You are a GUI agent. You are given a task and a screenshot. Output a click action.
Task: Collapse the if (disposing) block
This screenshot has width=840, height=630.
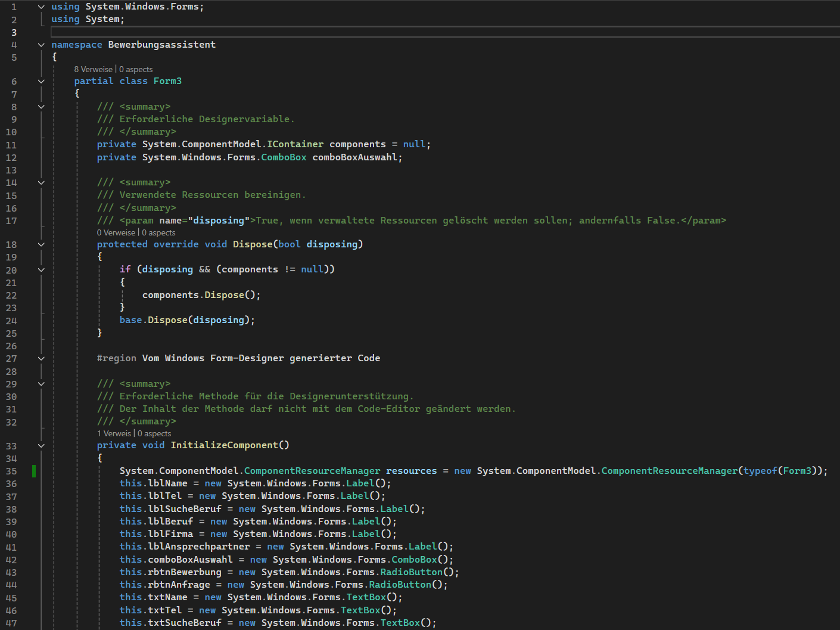tap(41, 269)
